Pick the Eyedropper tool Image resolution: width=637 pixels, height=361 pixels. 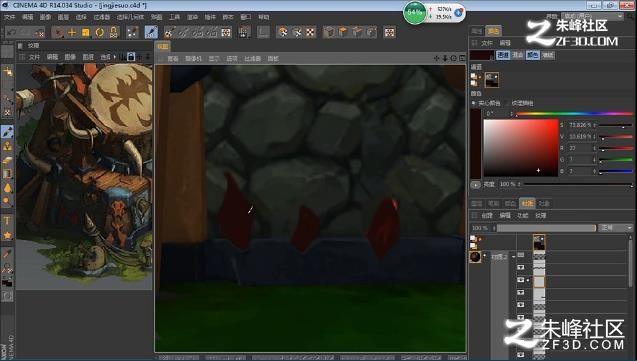(x=7, y=254)
